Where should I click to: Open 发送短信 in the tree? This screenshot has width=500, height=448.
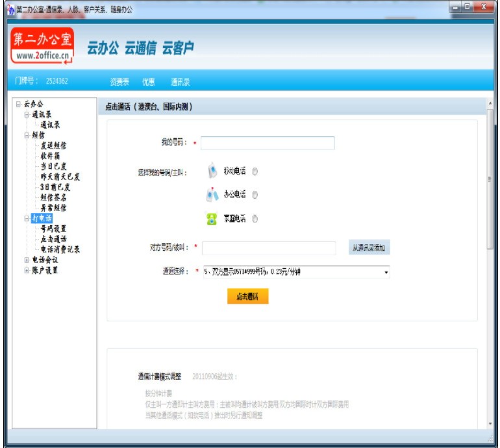point(53,145)
